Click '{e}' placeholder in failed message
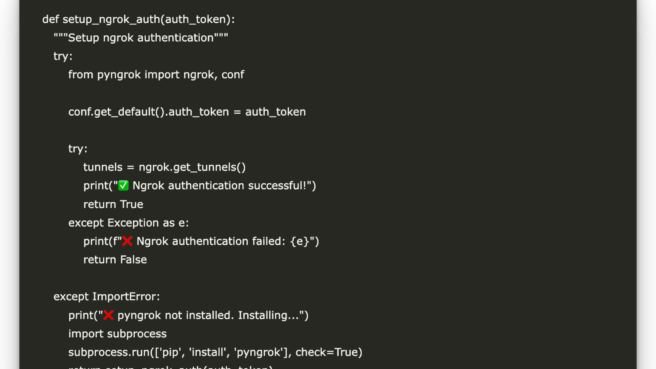The height and width of the screenshot is (369, 656). pyautogui.click(x=299, y=241)
